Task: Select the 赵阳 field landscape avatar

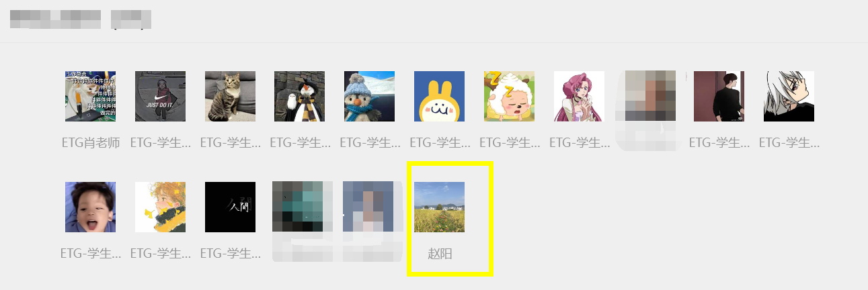Action: click(x=439, y=207)
